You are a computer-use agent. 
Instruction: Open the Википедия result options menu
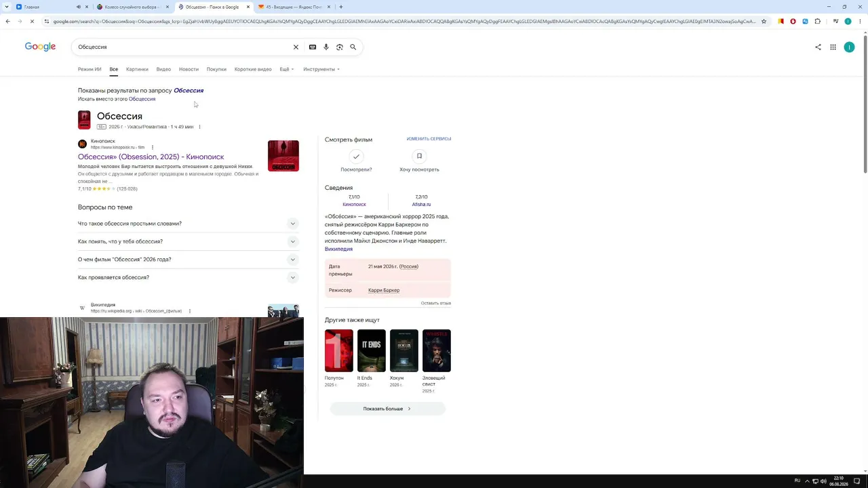(189, 311)
